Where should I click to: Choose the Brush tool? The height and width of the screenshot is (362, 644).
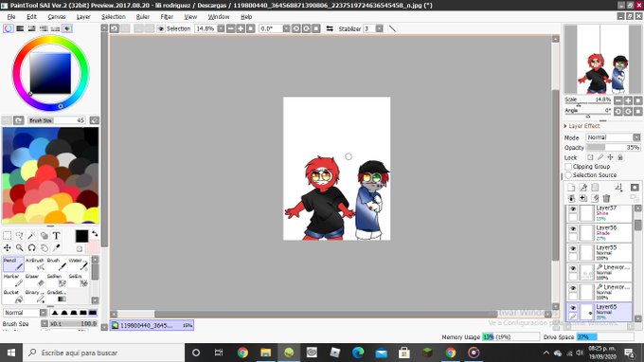pyautogui.click(x=56, y=264)
